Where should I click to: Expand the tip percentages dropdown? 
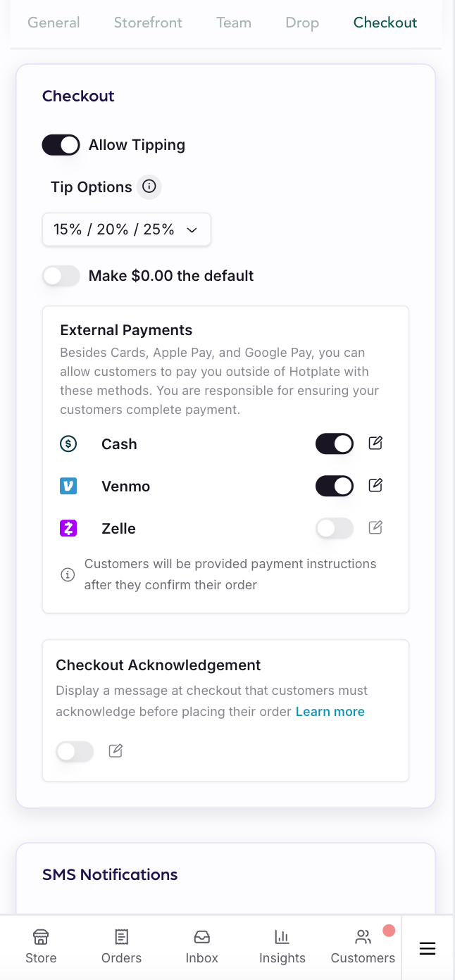(x=127, y=230)
